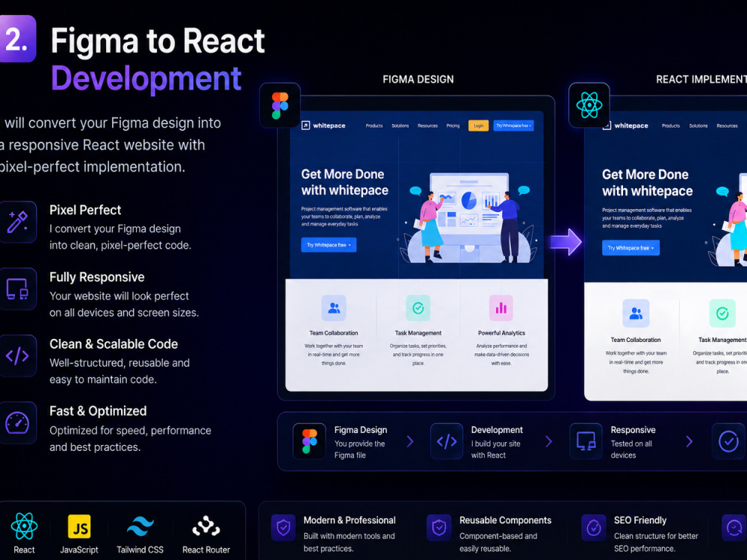Click the code icon in the Development step

(x=447, y=441)
